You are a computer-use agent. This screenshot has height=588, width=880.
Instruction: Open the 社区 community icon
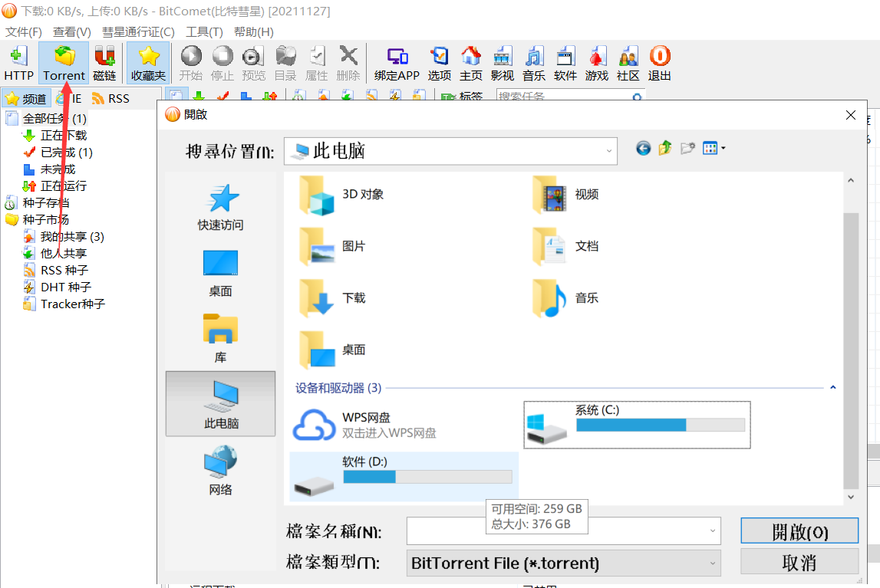point(628,63)
